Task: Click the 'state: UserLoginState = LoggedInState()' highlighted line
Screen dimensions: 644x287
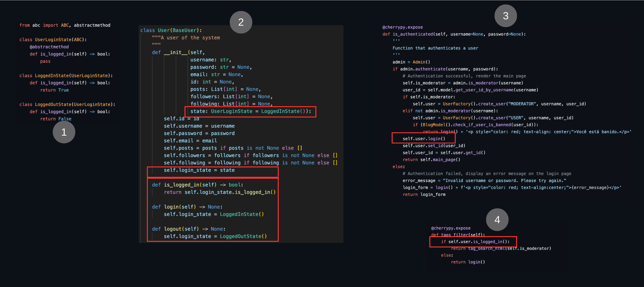Action: pyautogui.click(x=250, y=111)
